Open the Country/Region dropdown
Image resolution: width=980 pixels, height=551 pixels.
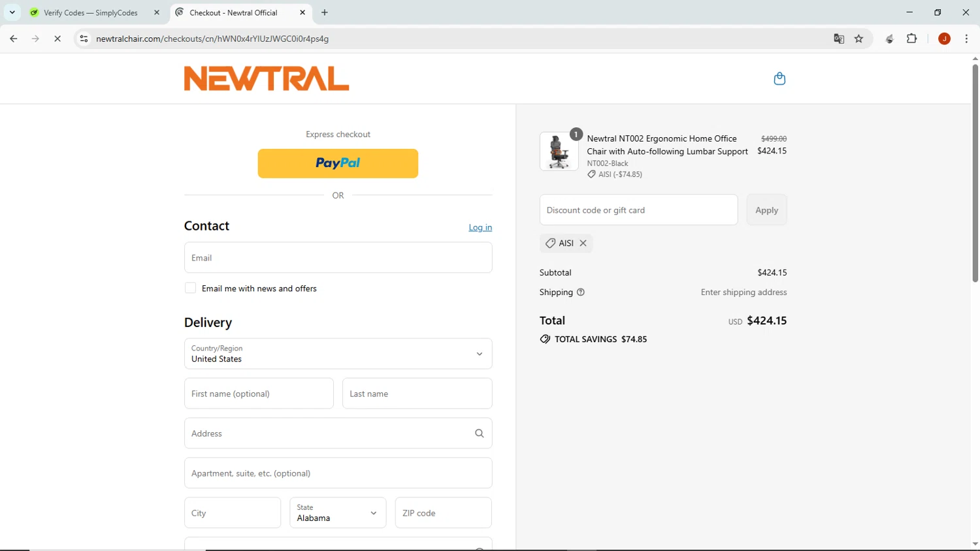338,354
